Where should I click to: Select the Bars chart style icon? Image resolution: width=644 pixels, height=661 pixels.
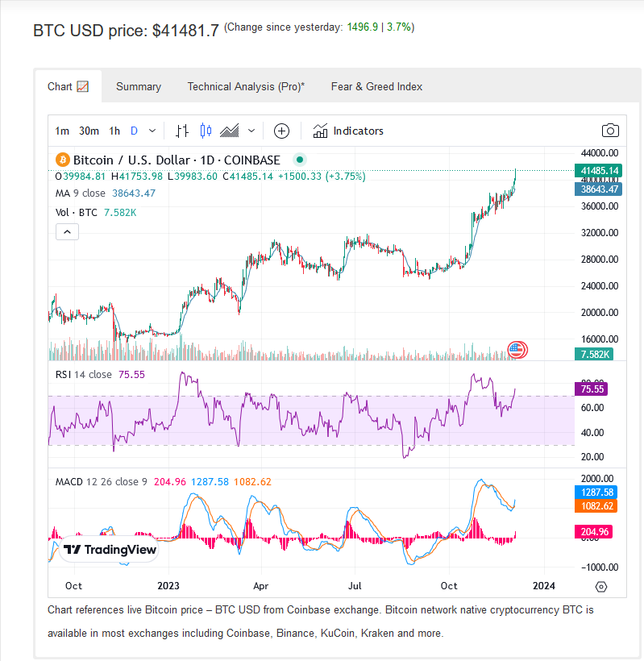182,131
